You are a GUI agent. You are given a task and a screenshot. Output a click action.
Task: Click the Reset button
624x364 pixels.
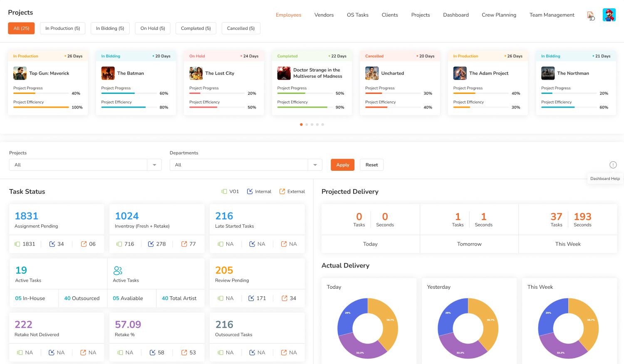pos(371,165)
